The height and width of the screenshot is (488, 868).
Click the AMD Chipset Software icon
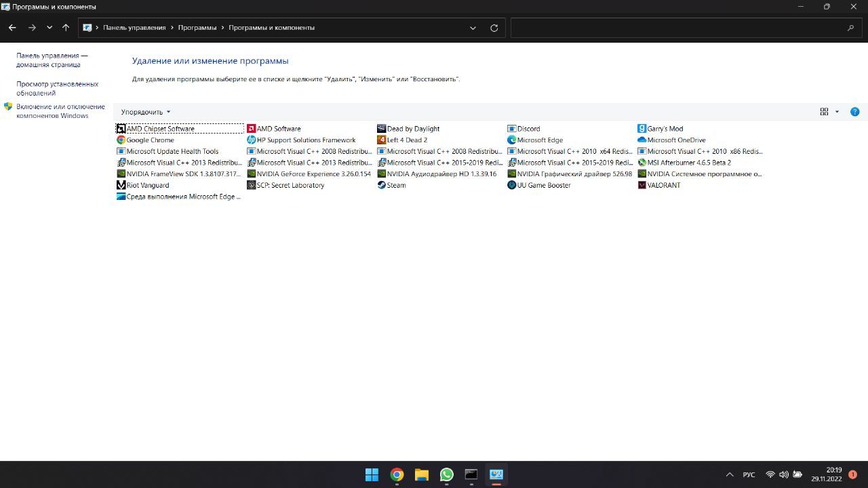(121, 129)
